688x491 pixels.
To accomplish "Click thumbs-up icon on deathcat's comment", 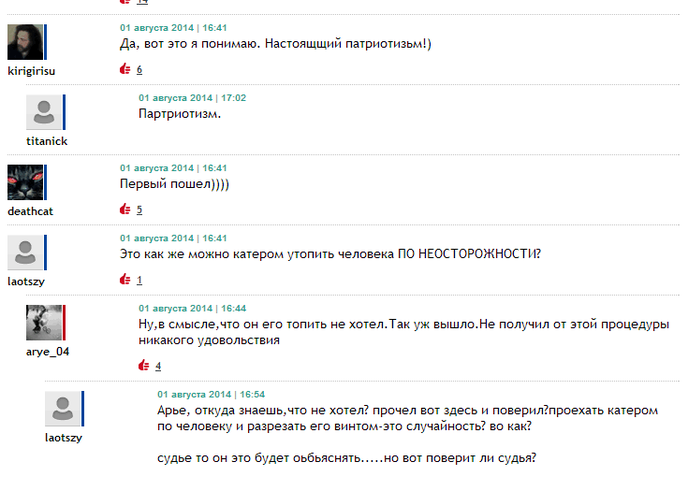I will click(x=125, y=209).
